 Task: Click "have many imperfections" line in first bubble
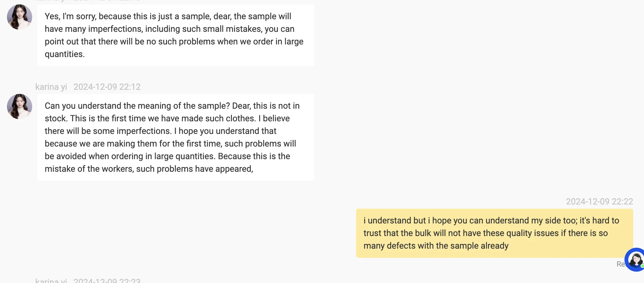[x=170, y=29]
